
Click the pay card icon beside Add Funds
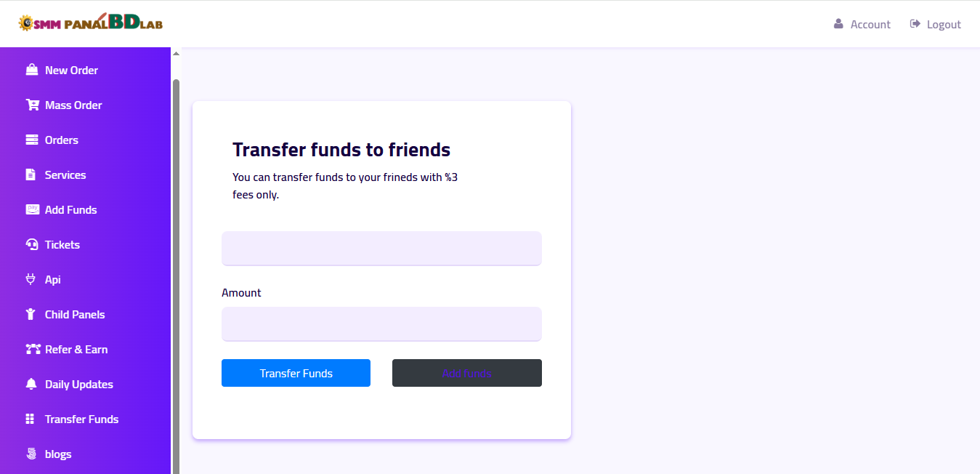click(32, 209)
